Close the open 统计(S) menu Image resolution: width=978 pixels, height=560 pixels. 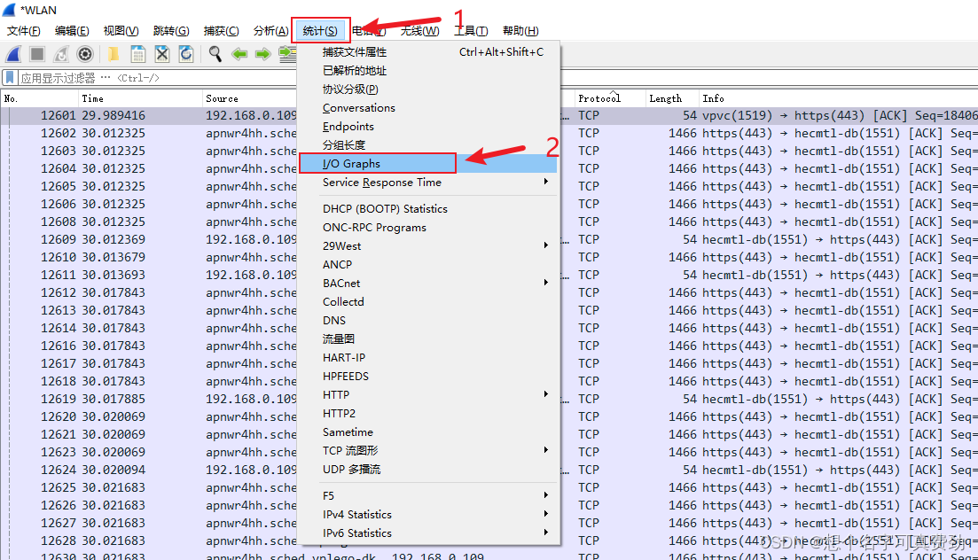(320, 30)
